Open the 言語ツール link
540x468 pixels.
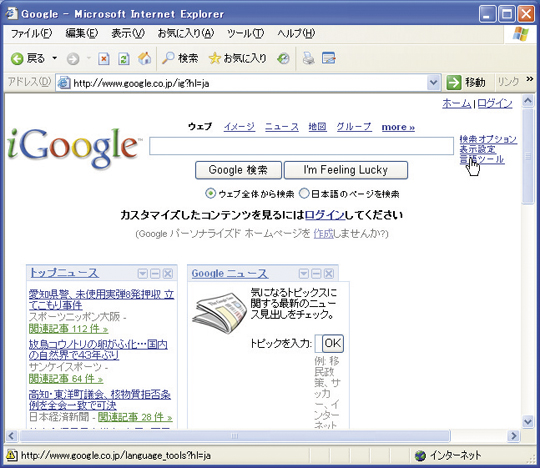click(482, 159)
